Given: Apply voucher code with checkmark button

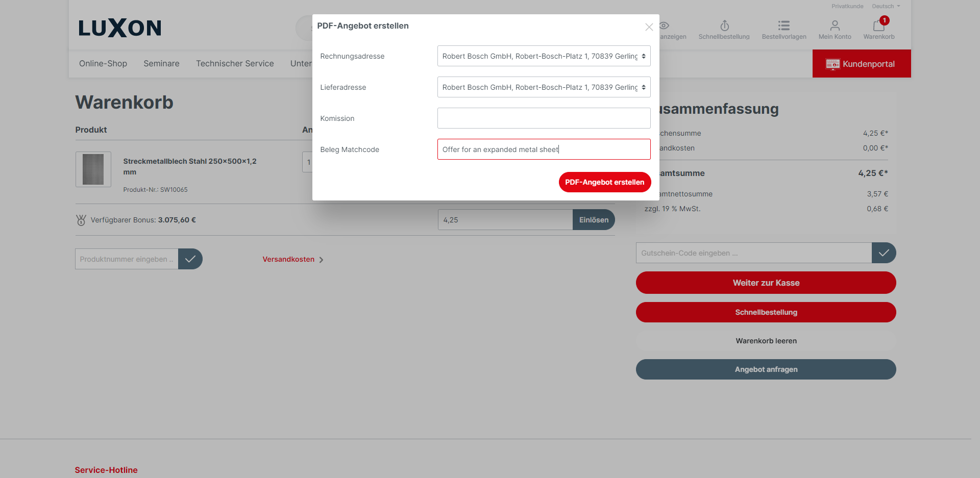Looking at the screenshot, I should pos(884,253).
